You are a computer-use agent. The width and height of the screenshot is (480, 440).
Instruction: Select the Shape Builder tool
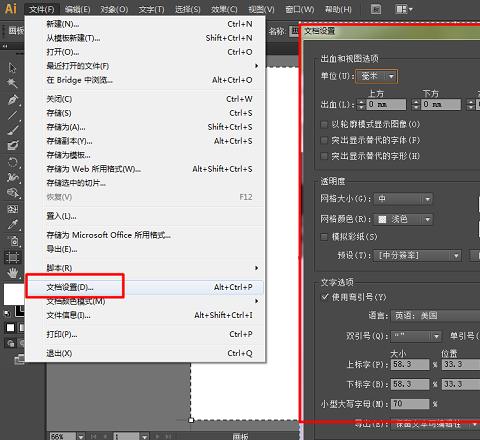click(12, 193)
